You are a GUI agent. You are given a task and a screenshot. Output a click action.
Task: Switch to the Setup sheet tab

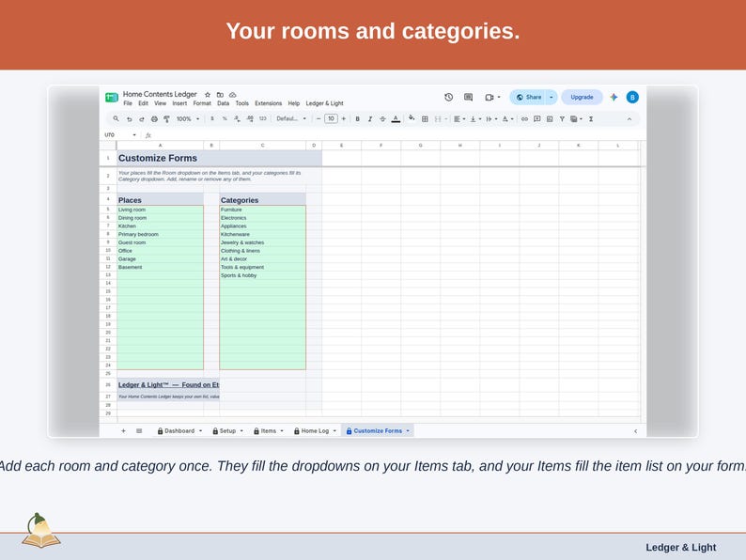(227, 431)
